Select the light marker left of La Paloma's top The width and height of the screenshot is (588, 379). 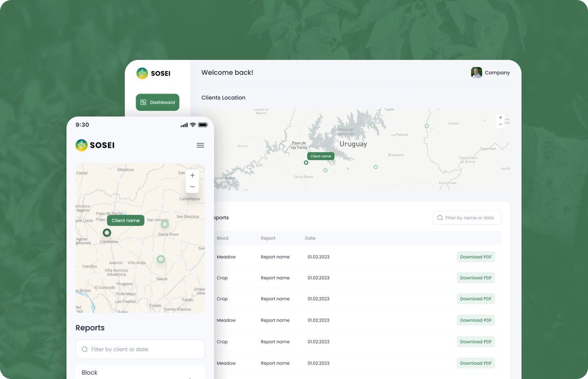pyautogui.click(x=372, y=126)
